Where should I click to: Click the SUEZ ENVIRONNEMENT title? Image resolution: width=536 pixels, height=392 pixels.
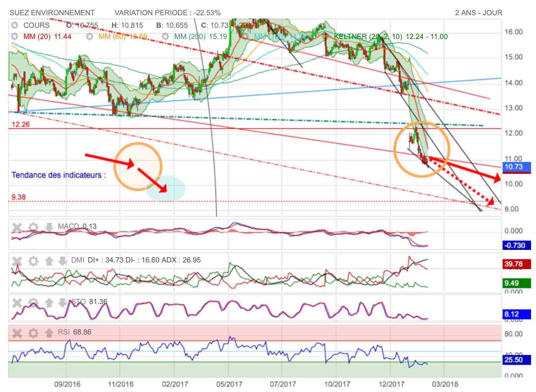pos(52,13)
